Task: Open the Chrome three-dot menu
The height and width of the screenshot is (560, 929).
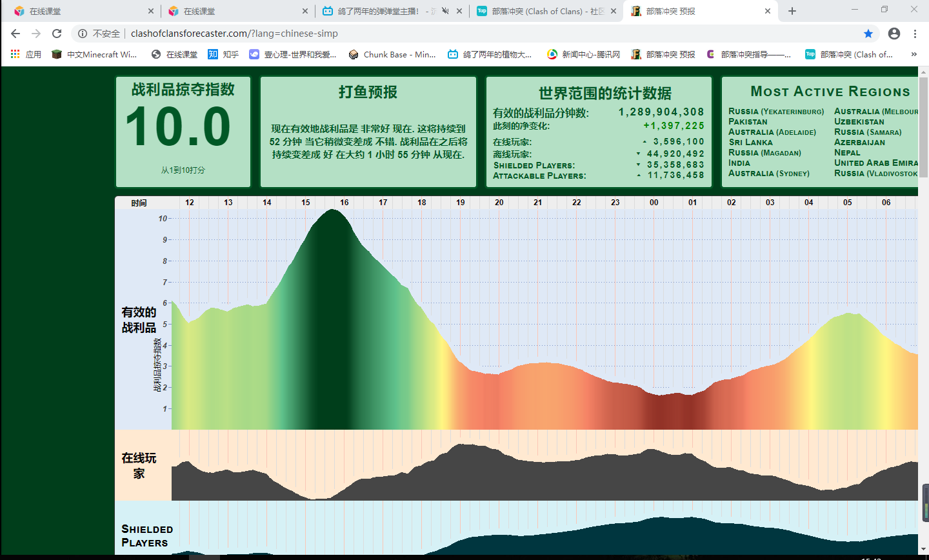Action: (x=915, y=34)
